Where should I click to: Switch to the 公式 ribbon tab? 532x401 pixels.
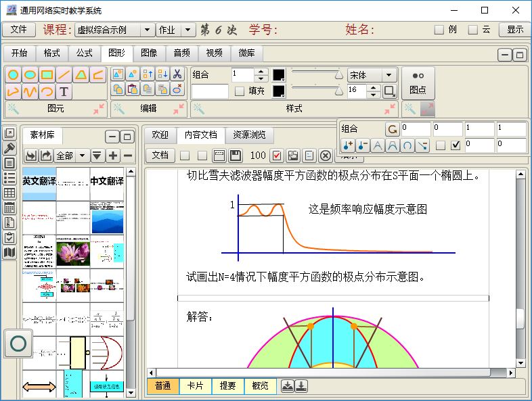pyautogui.click(x=84, y=53)
